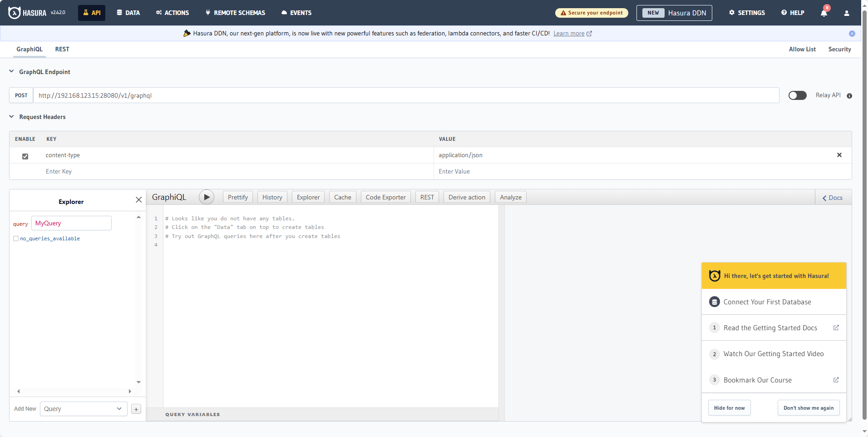Image resolution: width=868 pixels, height=437 pixels.
Task: Toggle the Explorer toolbar button
Action: (308, 197)
